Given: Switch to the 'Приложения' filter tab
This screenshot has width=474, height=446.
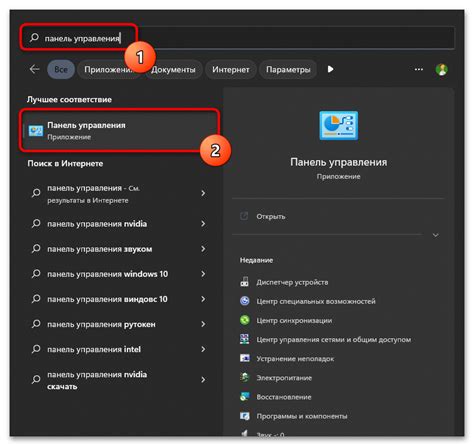Looking at the screenshot, I should click(x=109, y=69).
